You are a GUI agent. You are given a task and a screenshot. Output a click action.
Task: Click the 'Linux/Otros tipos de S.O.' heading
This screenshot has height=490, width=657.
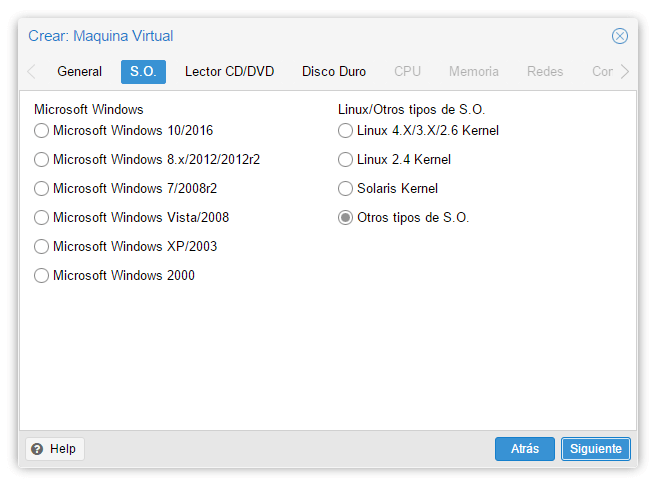(411, 109)
